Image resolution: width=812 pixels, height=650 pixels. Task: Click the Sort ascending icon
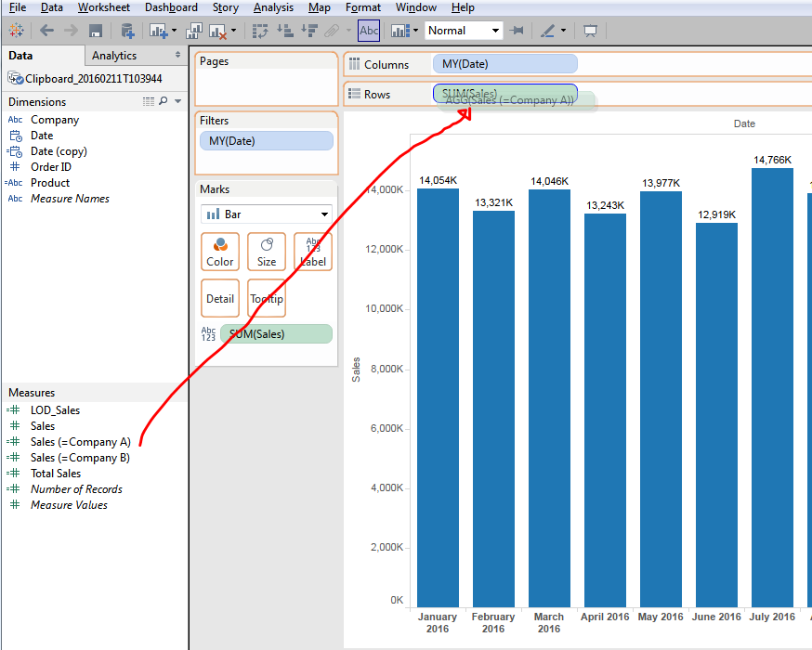coord(285,31)
